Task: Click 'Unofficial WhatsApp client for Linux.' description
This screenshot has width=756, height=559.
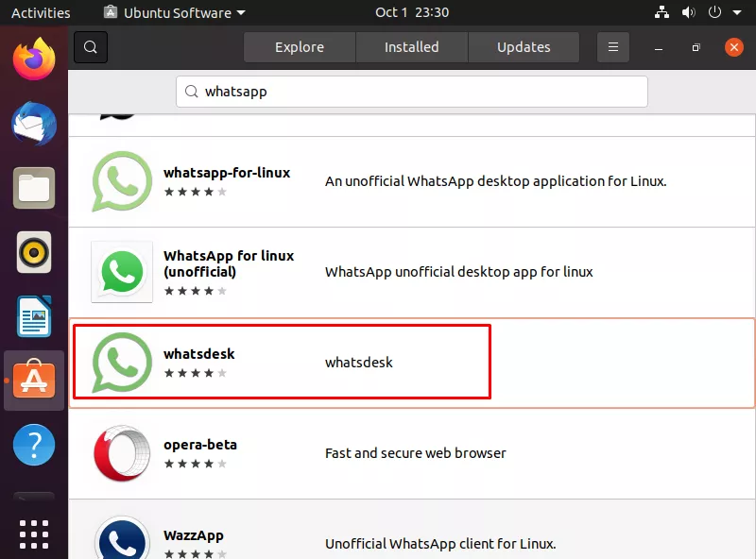Action: pyautogui.click(x=440, y=544)
